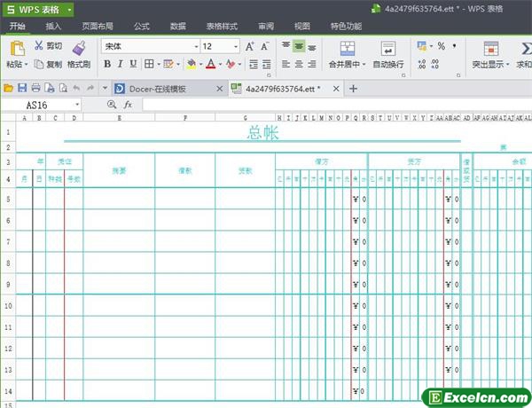Open the fill color dropdown arrow
The width and height of the screenshot is (532, 408).
tap(201, 64)
